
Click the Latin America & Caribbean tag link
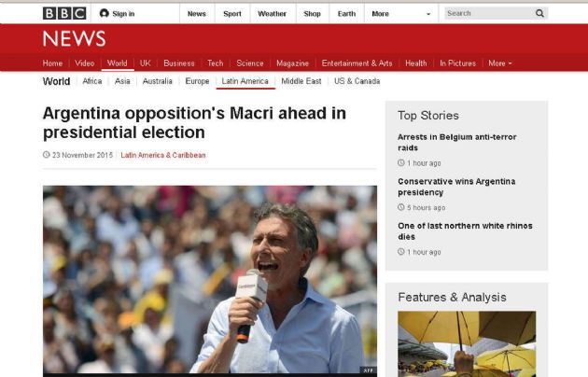[163, 155]
